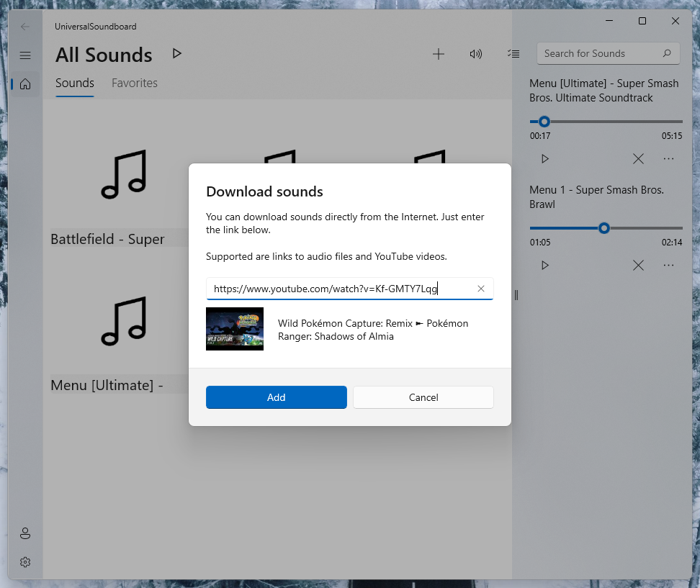Toggle multi-select list icon
Screen dimensions: 700x588
click(513, 54)
